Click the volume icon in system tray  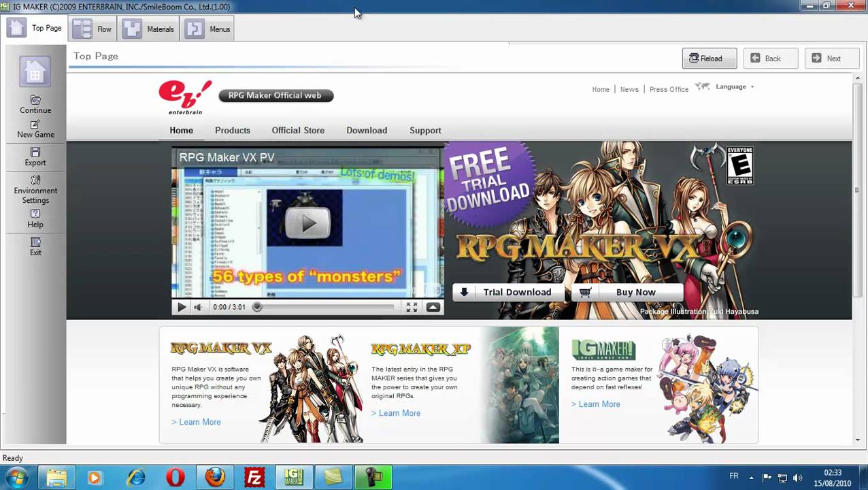point(798,478)
